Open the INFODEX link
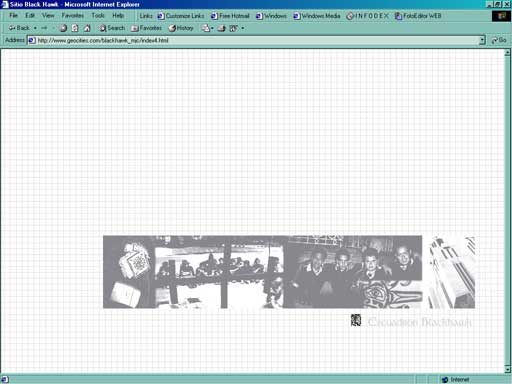This screenshot has height=384, width=512. point(368,16)
